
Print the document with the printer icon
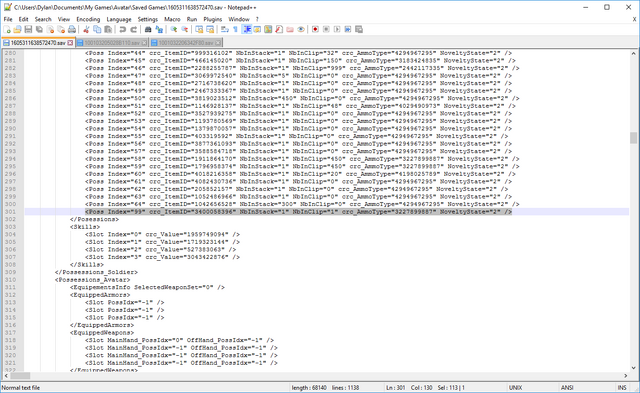(x=72, y=29)
